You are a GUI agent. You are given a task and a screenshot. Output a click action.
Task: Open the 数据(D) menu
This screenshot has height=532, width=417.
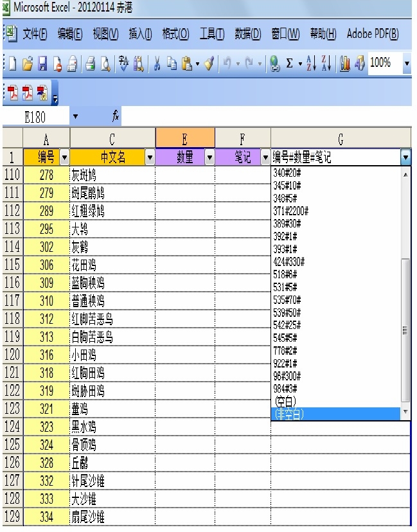click(247, 33)
